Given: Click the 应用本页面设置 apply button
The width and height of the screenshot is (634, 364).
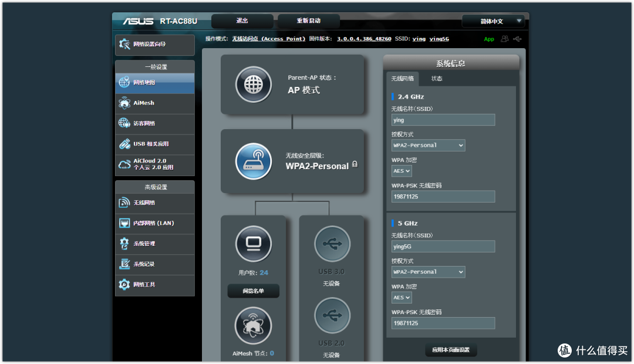Looking at the screenshot, I should [x=450, y=350].
